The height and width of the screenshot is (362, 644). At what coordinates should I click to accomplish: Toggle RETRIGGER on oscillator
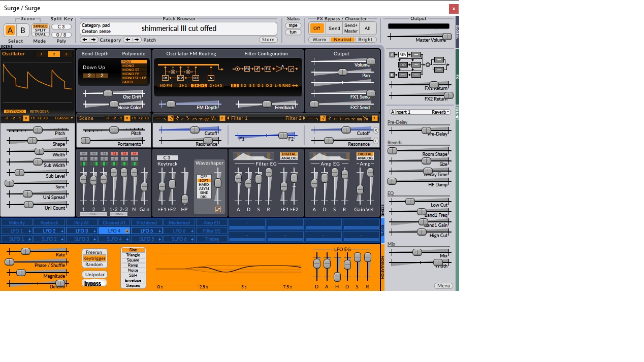pos(39,111)
